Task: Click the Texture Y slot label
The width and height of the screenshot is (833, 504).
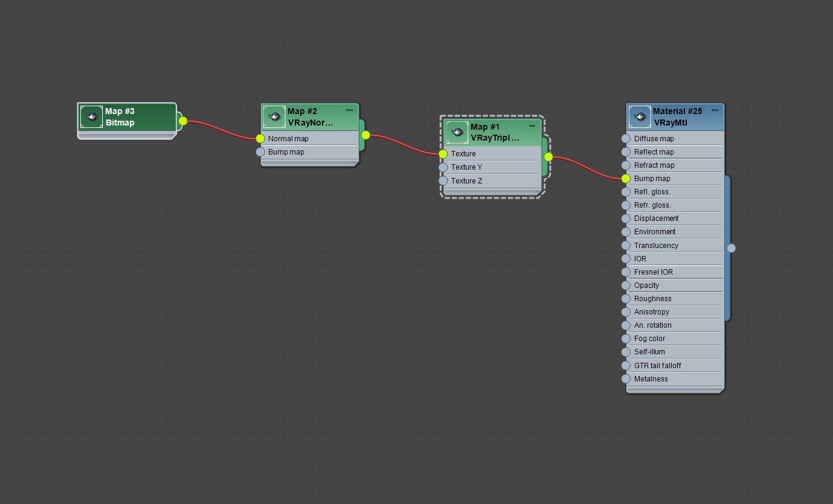Action: [x=466, y=167]
